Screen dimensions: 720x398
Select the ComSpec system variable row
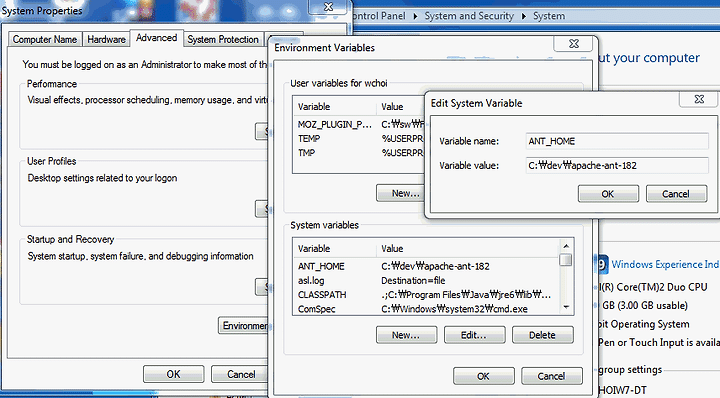(x=426, y=309)
